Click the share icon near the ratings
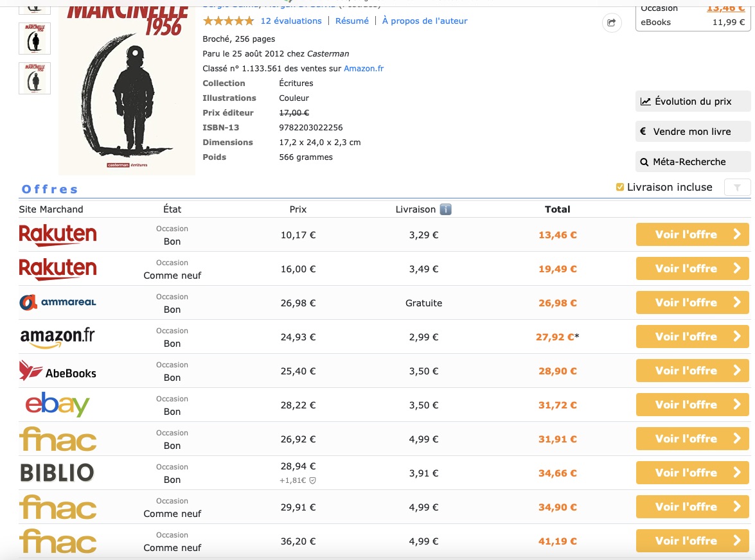The image size is (755, 560). click(611, 23)
